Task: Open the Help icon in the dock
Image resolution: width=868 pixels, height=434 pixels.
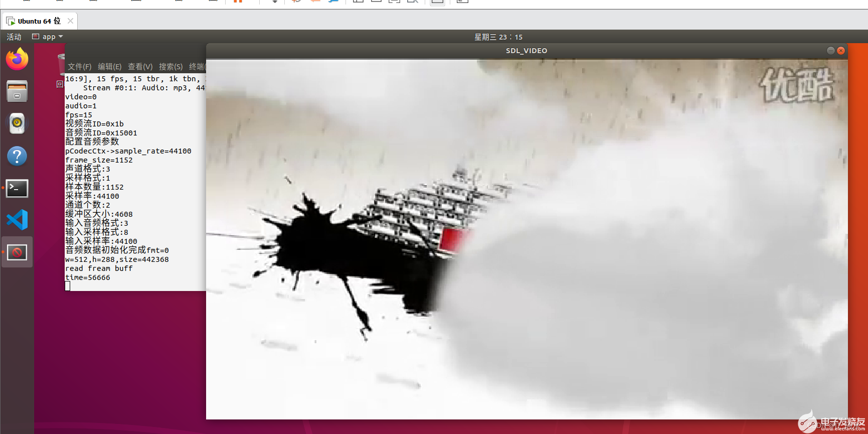Action: tap(17, 156)
